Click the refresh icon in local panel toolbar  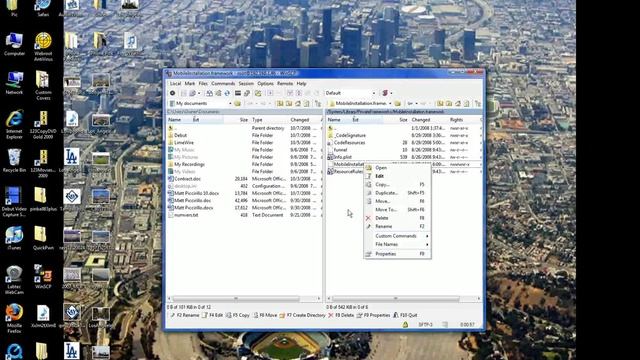(307, 104)
